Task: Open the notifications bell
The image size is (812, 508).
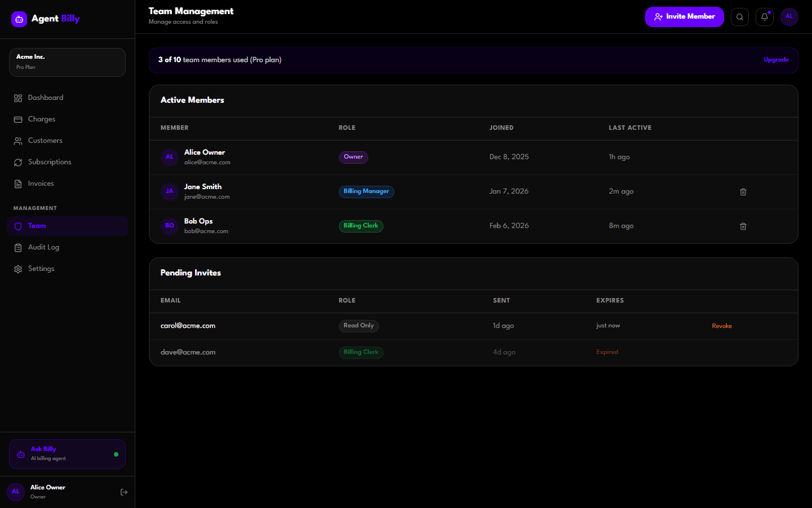Action: 765,17
